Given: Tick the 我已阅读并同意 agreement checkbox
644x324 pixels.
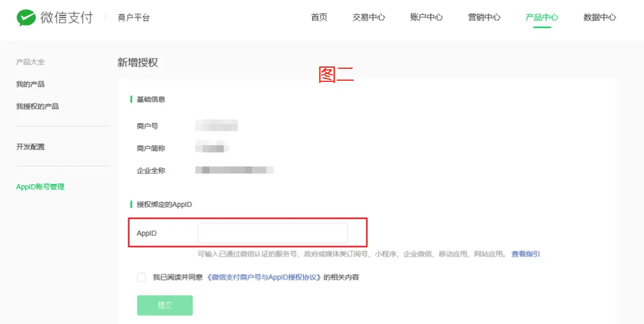Looking at the screenshot, I should point(141,277).
